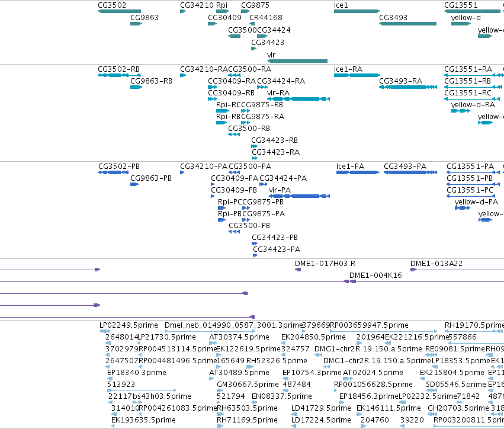Select the vir-PA protein glyph
This screenshot has width=504, height=429.
[299, 196]
